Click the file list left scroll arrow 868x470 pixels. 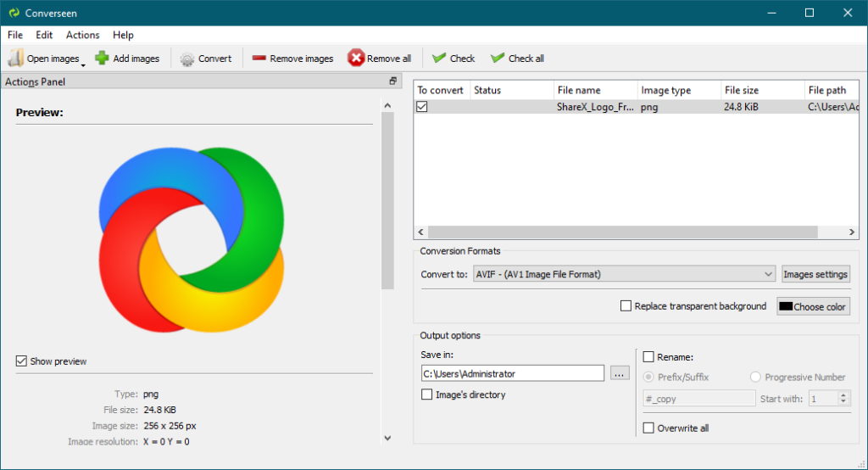pos(420,232)
